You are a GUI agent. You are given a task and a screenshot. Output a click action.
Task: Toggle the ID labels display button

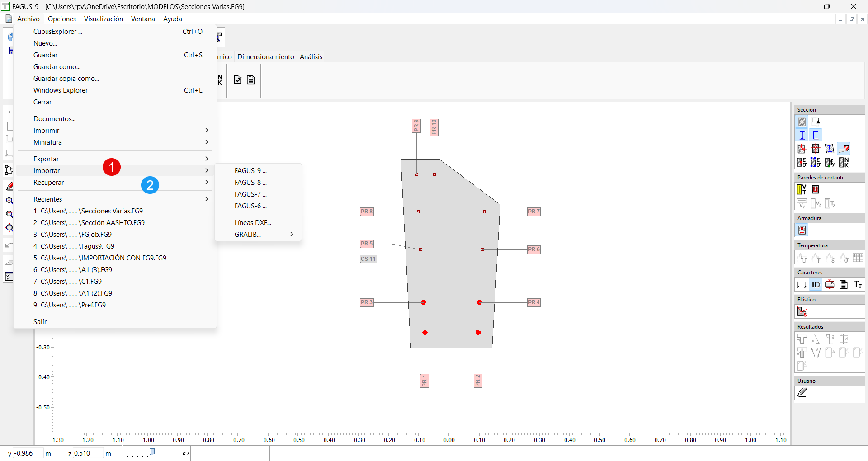tap(816, 284)
